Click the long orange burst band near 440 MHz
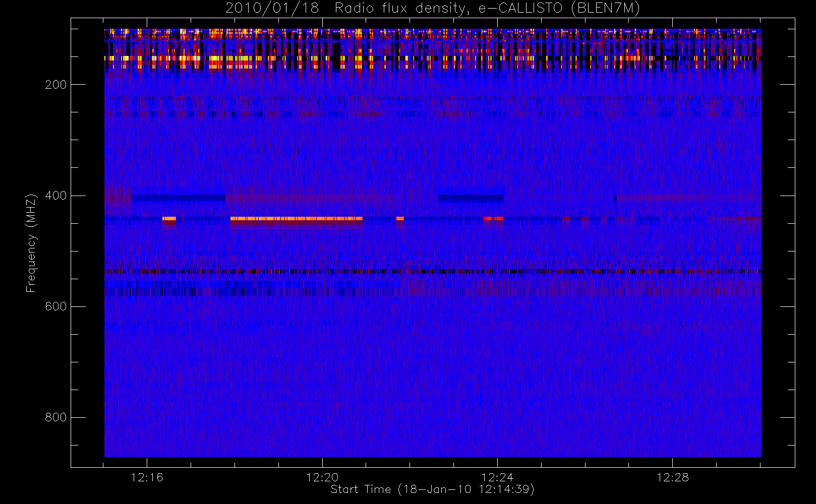The image size is (816, 504). pyautogui.click(x=297, y=219)
